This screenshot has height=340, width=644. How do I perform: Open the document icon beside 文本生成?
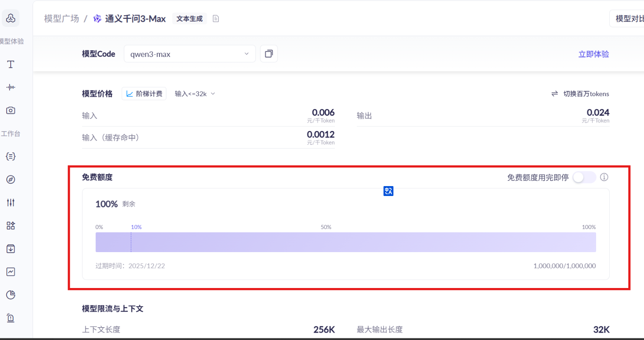click(215, 19)
